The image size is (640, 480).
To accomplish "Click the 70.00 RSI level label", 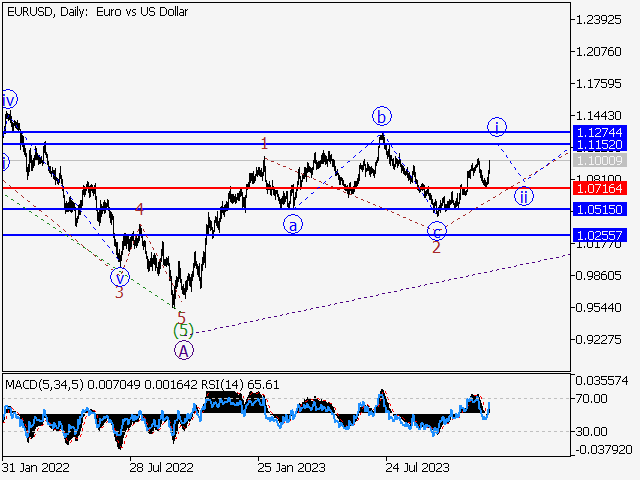I will click(x=592, y=398).
